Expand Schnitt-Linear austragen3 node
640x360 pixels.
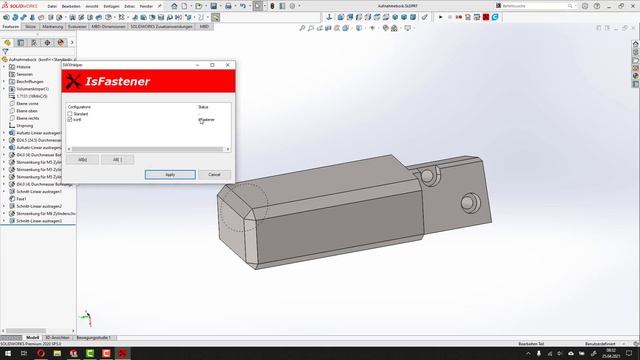click(4, 221)
